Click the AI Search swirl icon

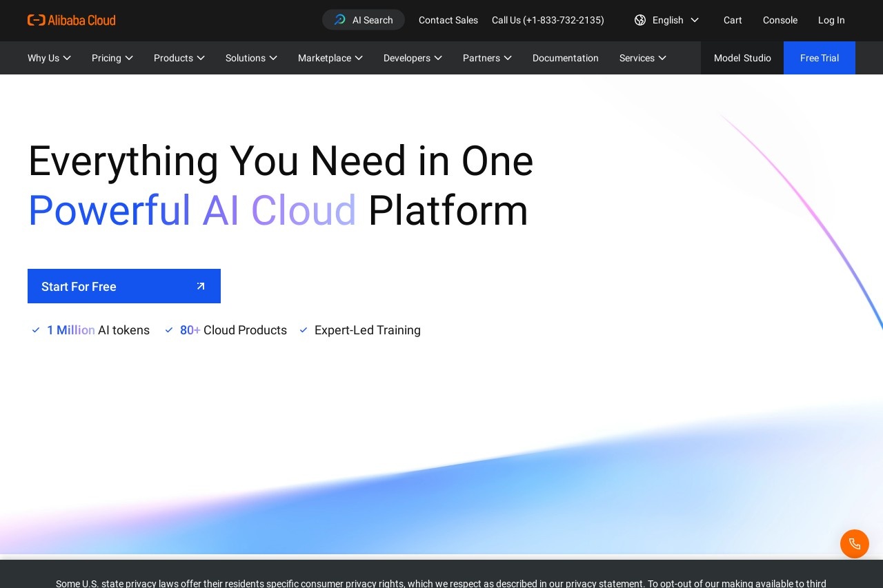pos(339,20)
